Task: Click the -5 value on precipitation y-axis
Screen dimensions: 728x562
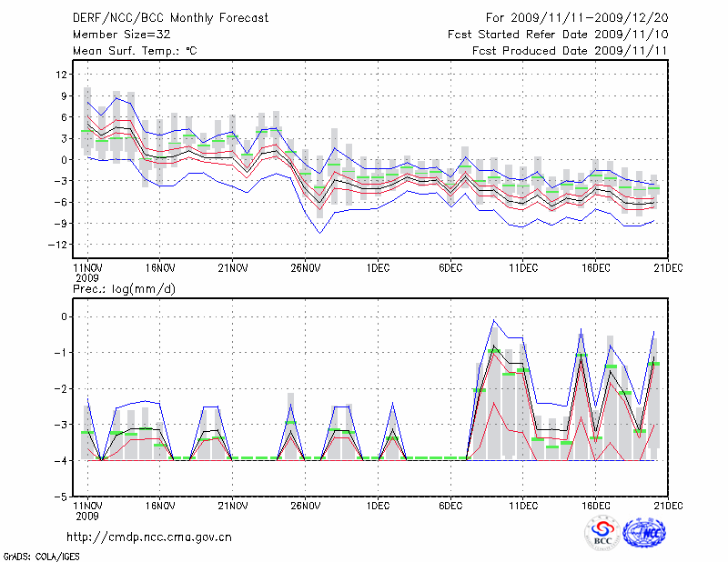Action: pyautogui.click(x=62, y=497)
